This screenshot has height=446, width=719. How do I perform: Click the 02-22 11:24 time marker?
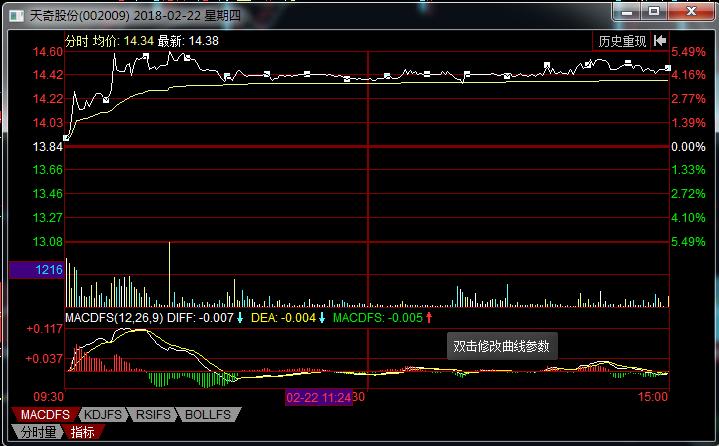pos(319,397)
